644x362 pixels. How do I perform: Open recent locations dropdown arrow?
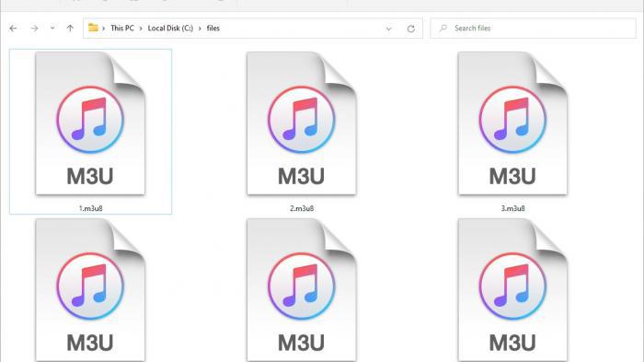[52, 29]
